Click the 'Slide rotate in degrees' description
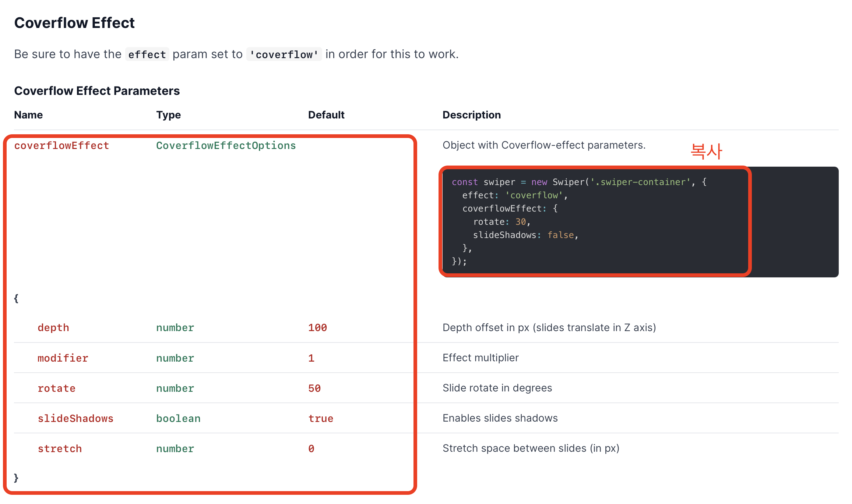This screenshot has width=852, height=504. [x=497, y=388]
